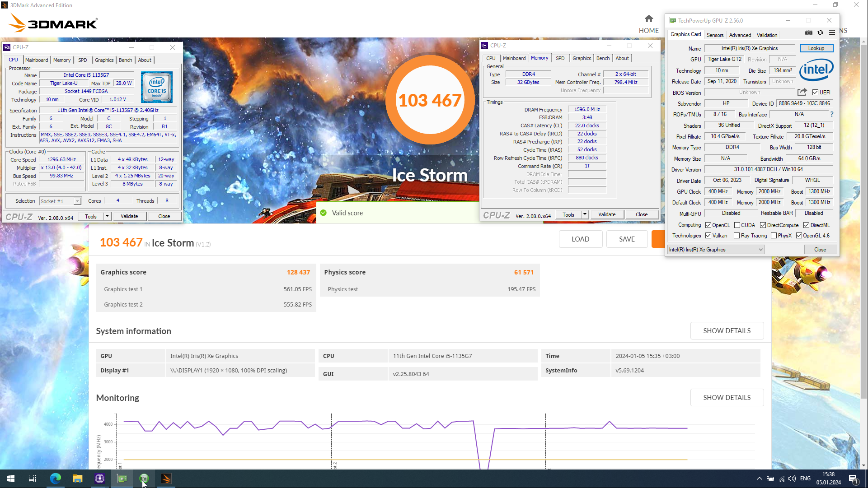Toggle the Ray Tracing checkbox
868x488 pixels.
737,236
